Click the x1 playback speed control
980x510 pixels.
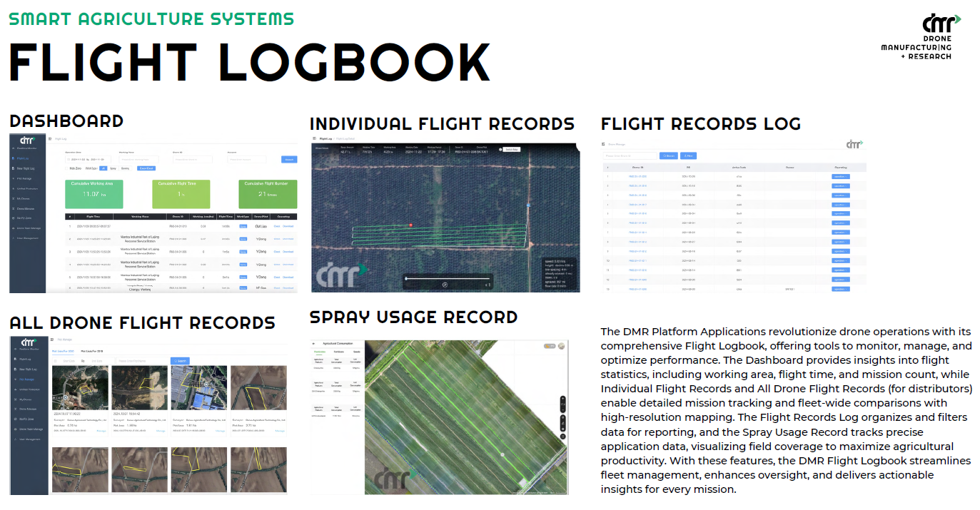point(488,285)
